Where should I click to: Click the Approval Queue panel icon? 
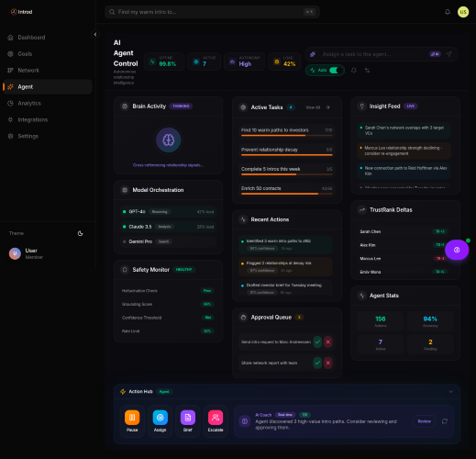tap(243, 318)
